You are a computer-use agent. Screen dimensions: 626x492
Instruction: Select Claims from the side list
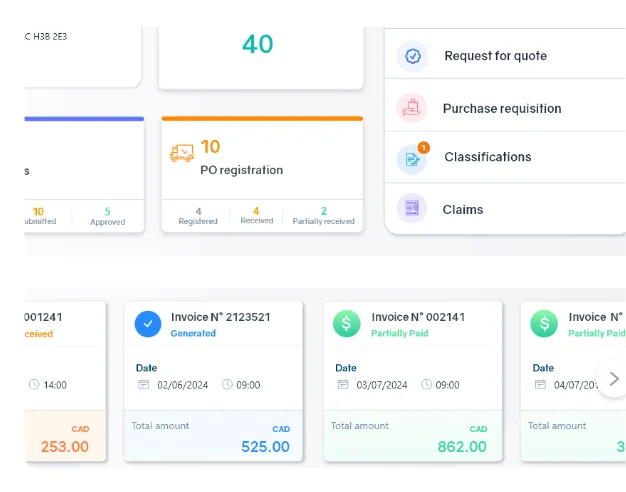point(463,210)
